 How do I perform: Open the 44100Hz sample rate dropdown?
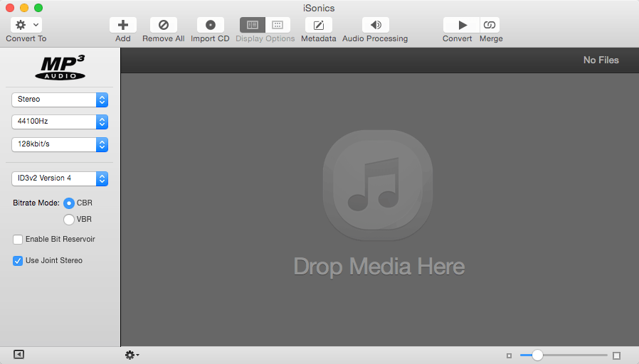click(60, 122)
